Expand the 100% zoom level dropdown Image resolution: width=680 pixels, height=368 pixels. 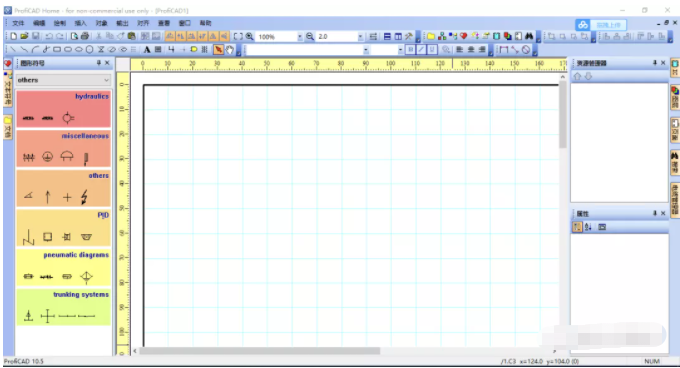click(300, 37)
